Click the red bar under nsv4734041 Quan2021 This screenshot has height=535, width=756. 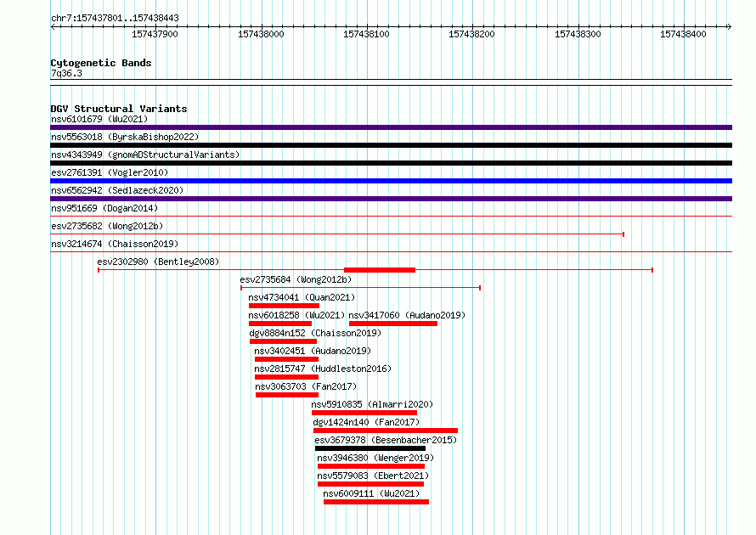[284, 306]
